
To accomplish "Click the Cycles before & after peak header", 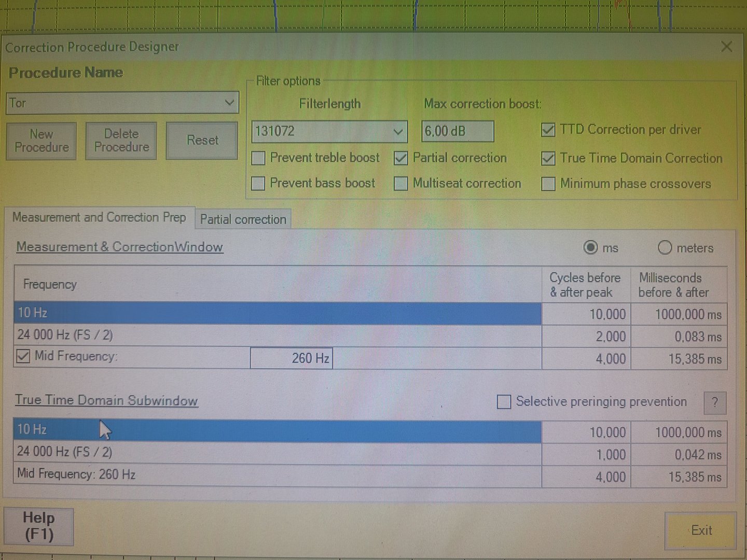I will (585, 285).
